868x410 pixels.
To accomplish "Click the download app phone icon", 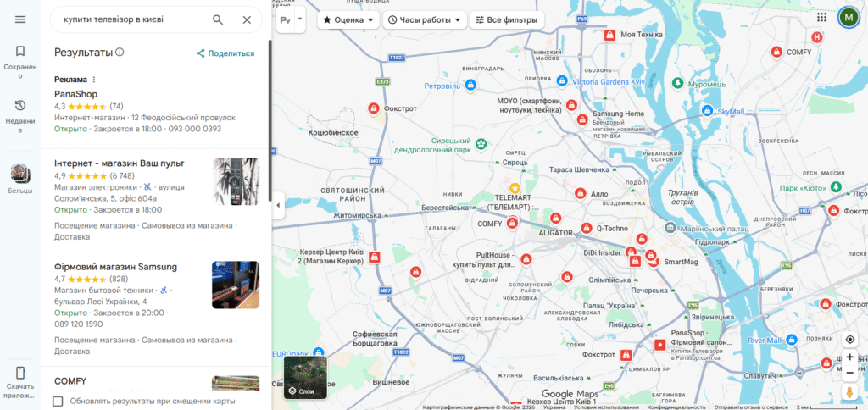I will tap(20, 373).
